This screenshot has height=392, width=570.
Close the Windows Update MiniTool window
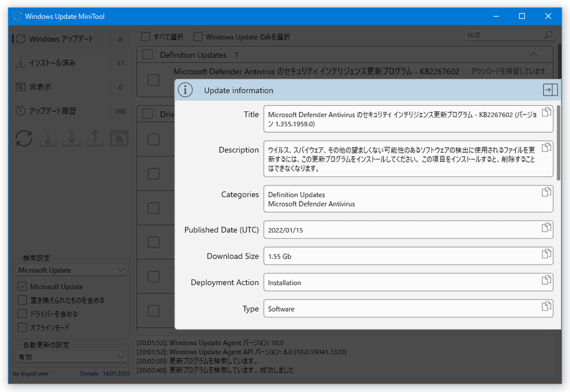(x=548, y=16)
